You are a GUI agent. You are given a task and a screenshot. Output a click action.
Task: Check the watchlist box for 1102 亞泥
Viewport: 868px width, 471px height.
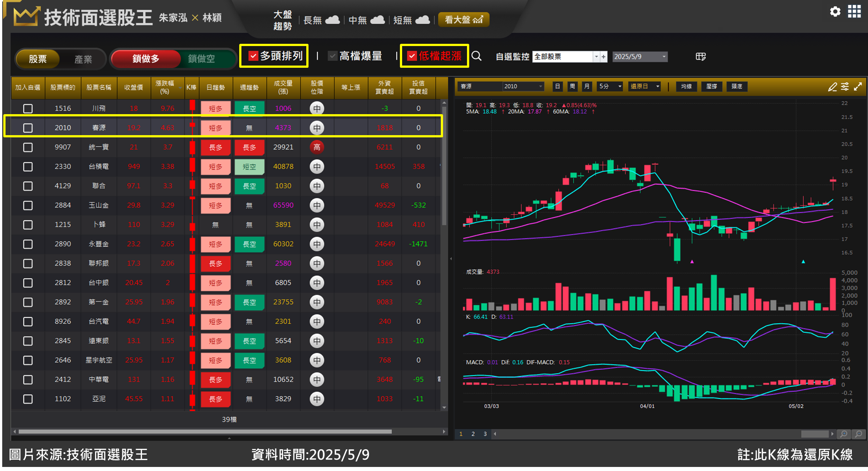pos(28,399)
